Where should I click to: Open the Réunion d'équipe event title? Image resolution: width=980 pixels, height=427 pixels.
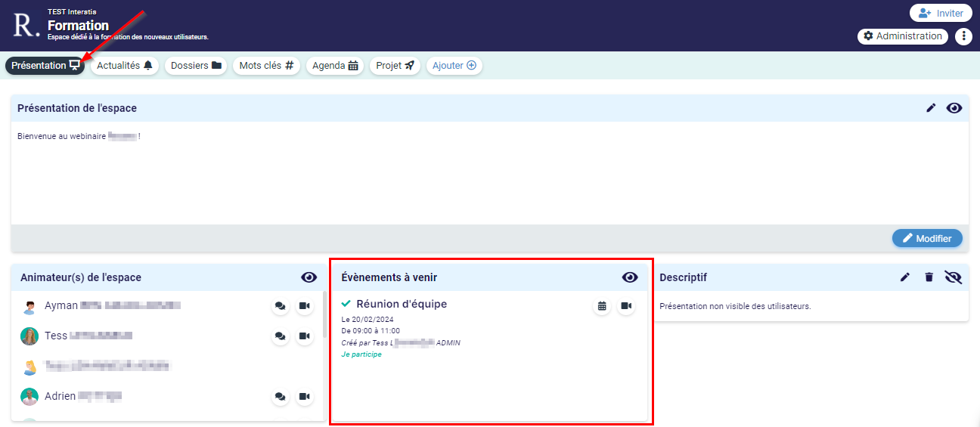click(x=402, y=304)
